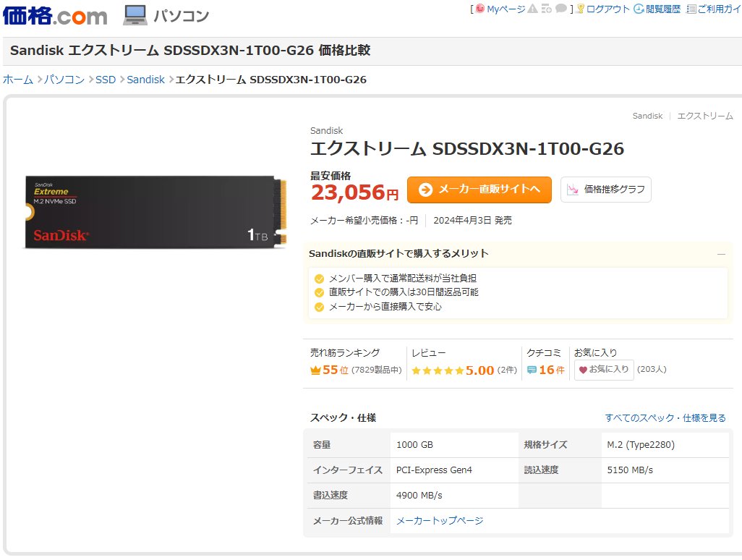Viewport: 742px width, 560px height.
Task: Collapse the Sandisk direct-sale merit panel
Action: click(721, 254)
